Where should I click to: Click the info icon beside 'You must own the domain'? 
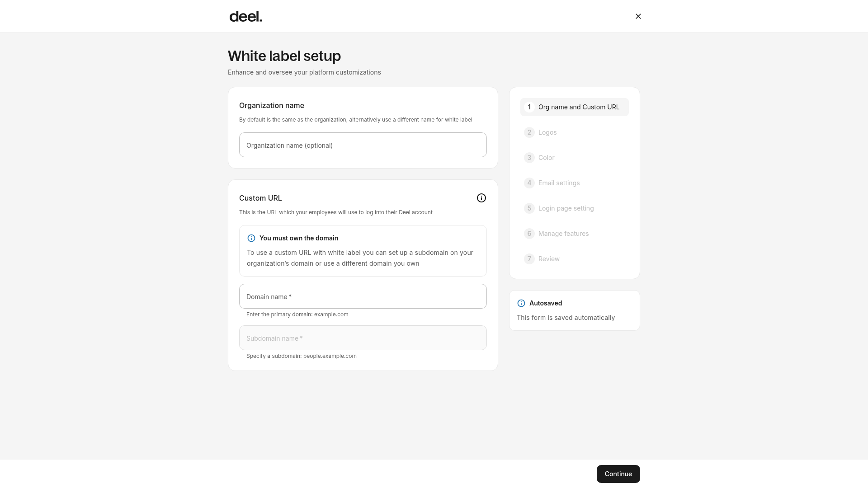(251, 238)
